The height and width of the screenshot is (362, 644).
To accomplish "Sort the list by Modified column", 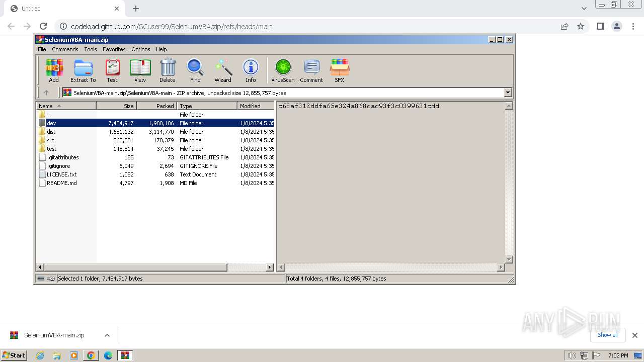I will (x=256, y=106).
